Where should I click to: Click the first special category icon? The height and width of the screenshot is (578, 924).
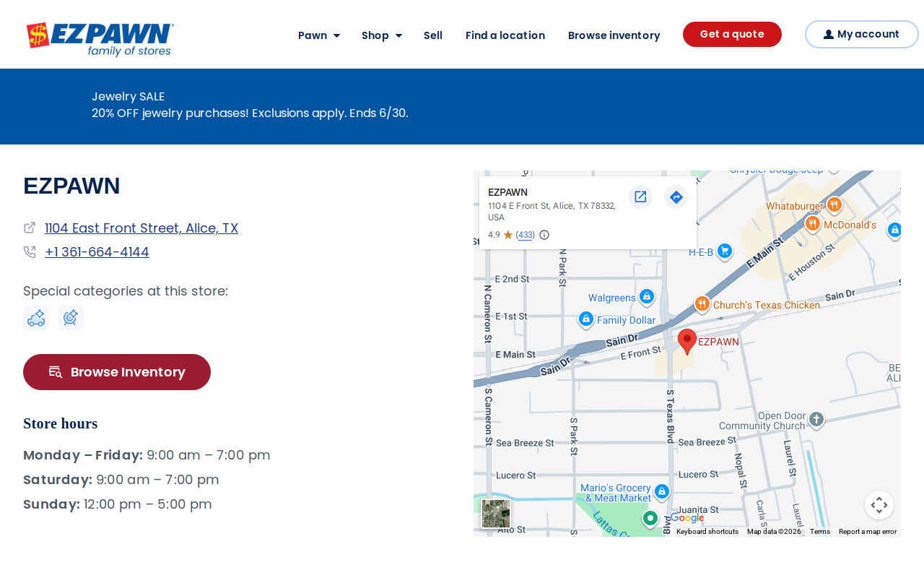click(x=36, y=318)
